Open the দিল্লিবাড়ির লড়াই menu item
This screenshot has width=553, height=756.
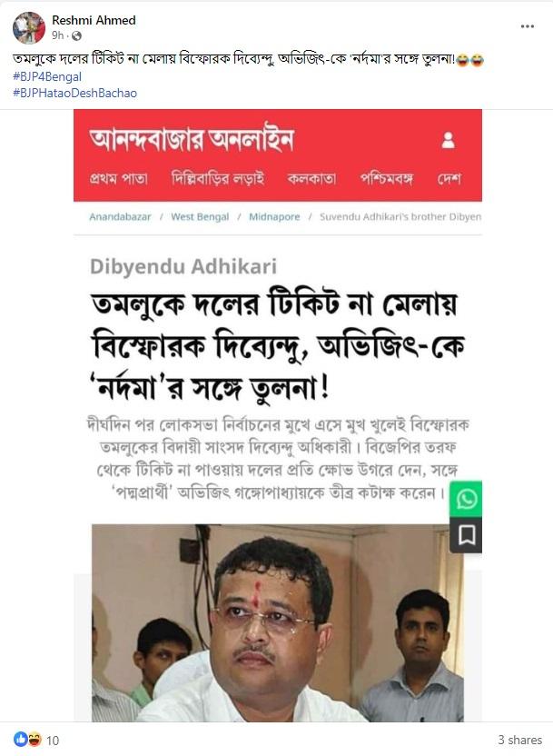218,178
